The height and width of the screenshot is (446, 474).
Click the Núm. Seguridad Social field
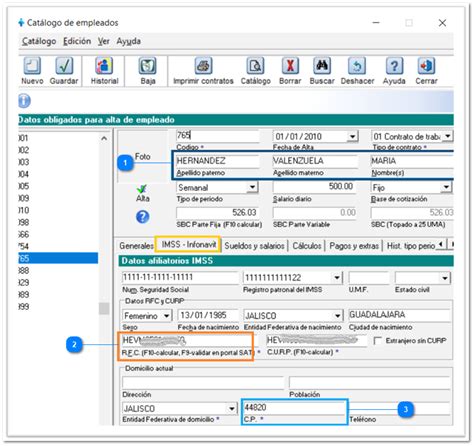tap(180, 277)
